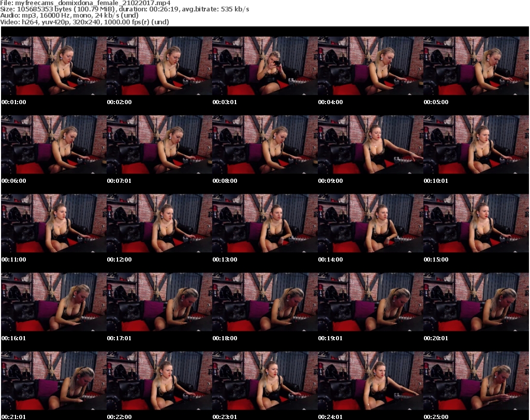
Task: Open the frame stamped 00:16:01
Action: click(54, 302)
